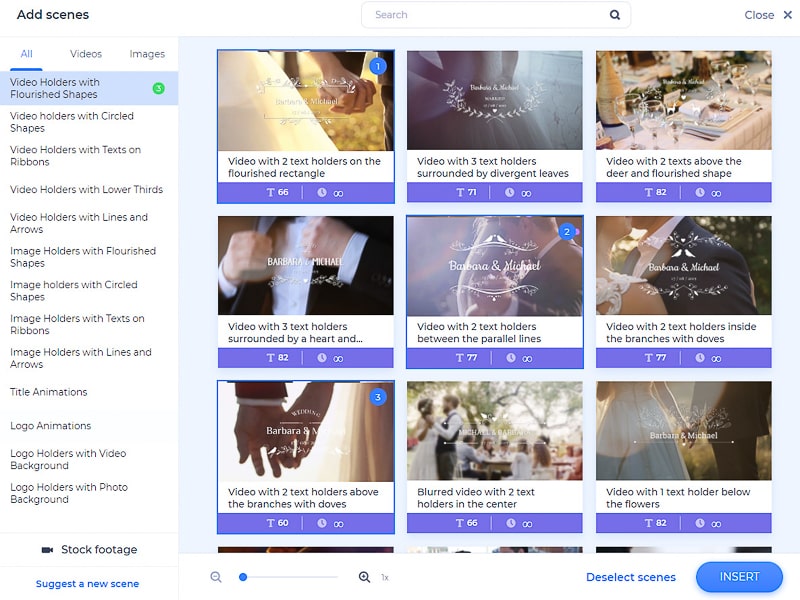Open Stock footage

(x=89, y=549)
